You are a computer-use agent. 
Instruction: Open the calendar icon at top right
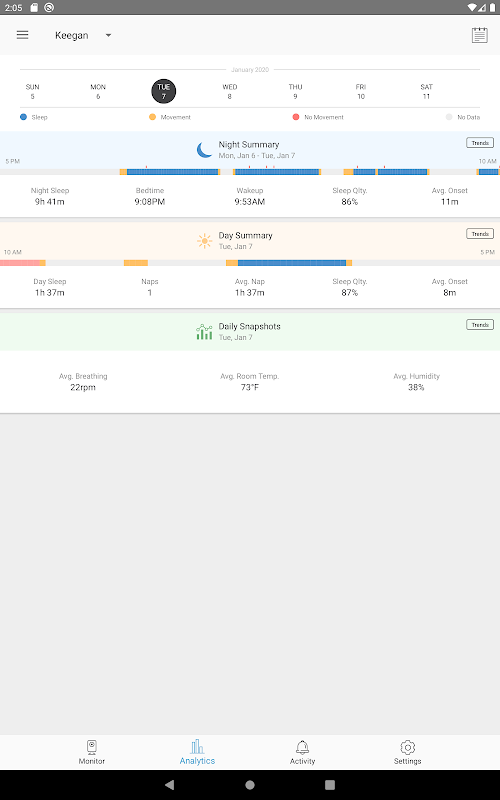(x=479, y=35)
